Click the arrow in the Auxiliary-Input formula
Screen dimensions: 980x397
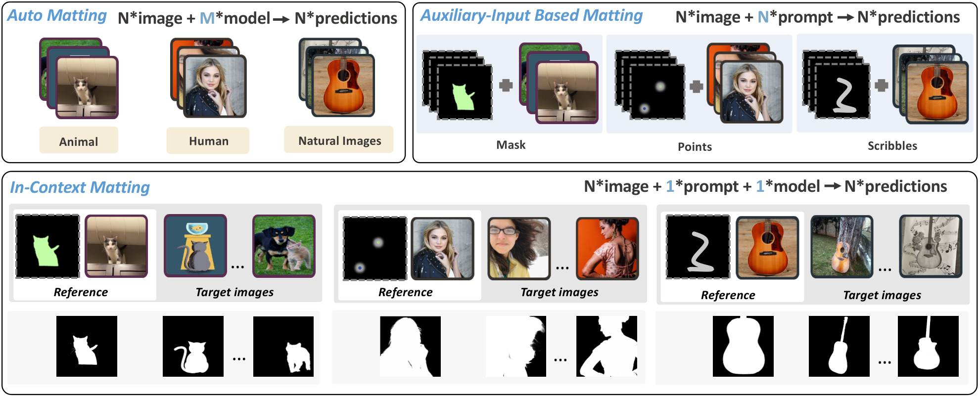(845, 18)
